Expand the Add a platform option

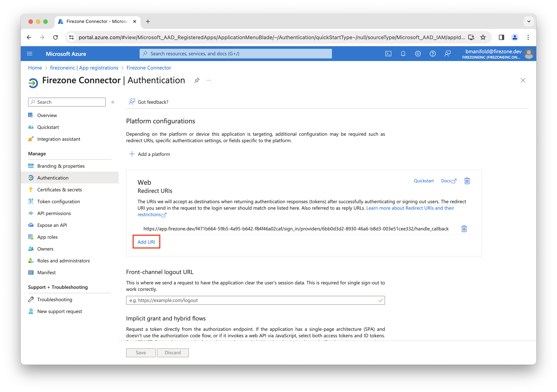(x=150, y=154)
